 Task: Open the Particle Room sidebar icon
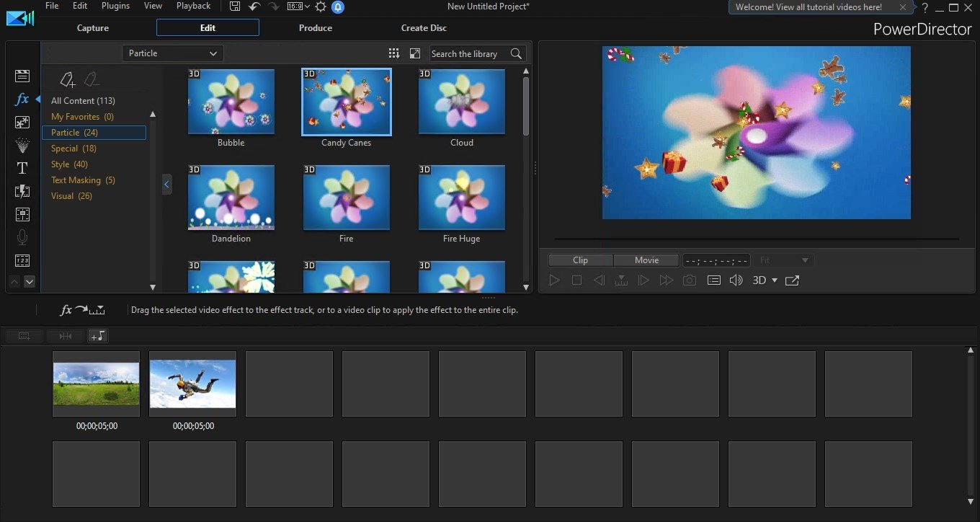point(22,146)
